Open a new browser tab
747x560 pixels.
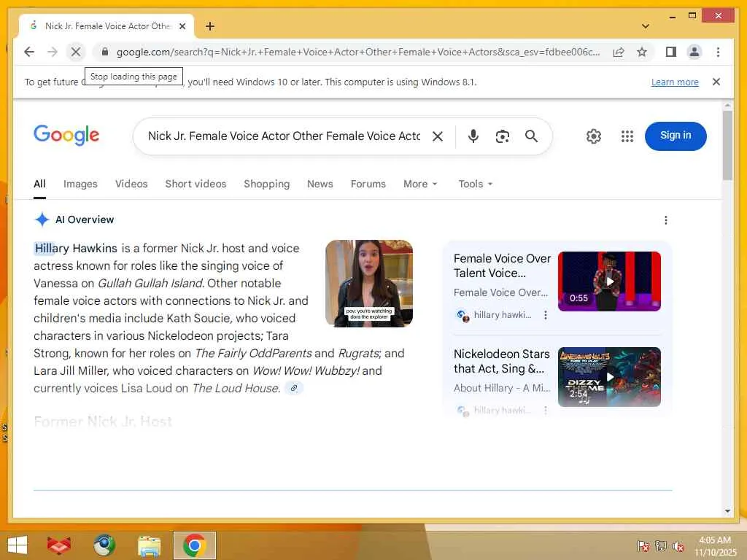(210, 26)
